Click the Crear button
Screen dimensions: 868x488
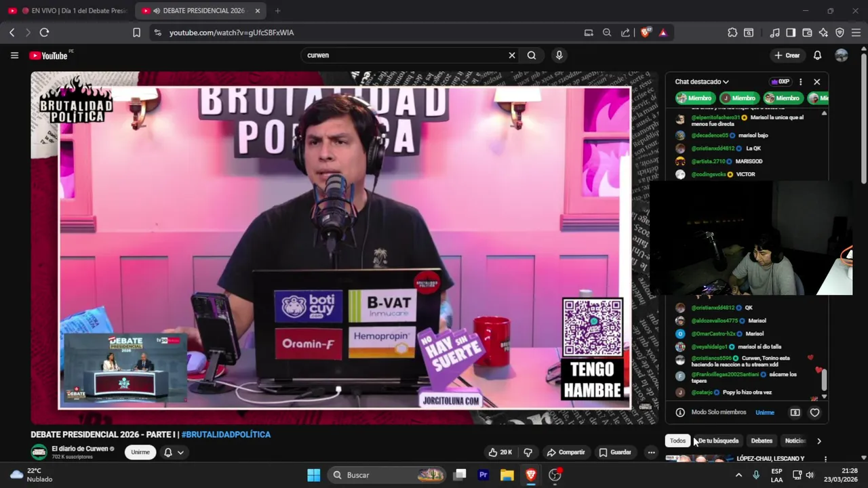[787, 56]
